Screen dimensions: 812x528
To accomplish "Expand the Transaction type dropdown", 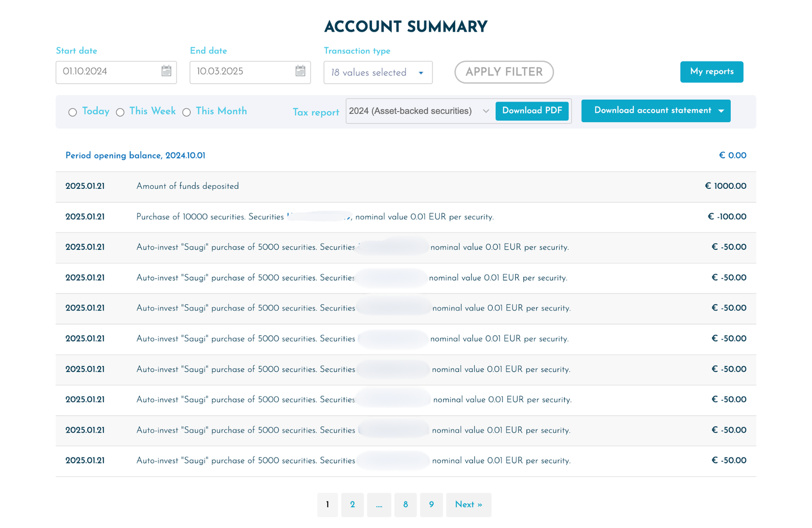I will 378,73.
